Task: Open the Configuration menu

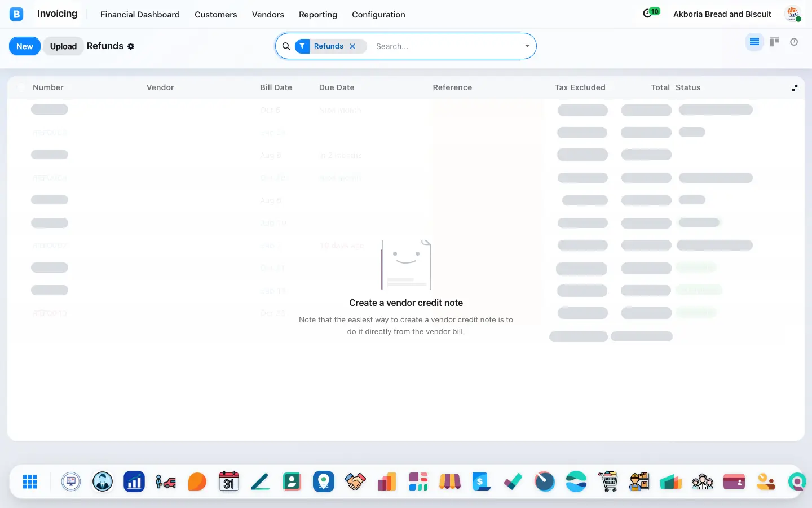Action: [378, 15]
